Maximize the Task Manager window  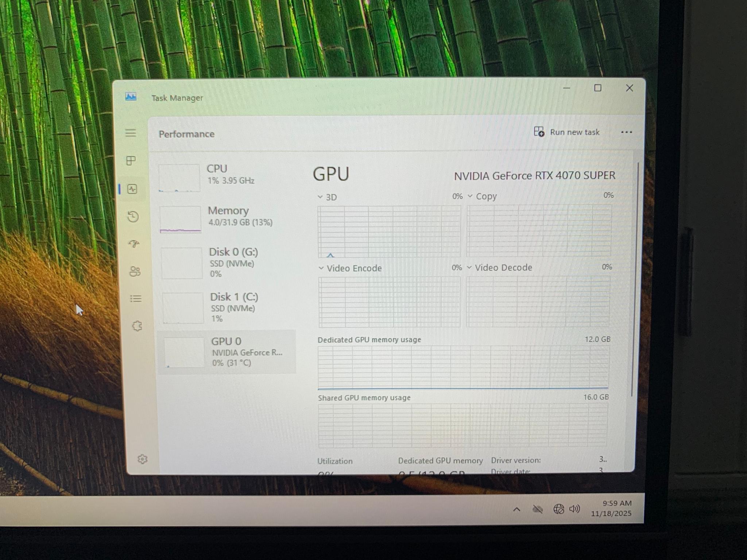597,88
